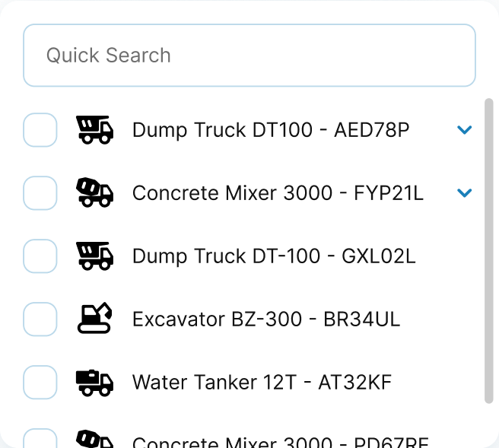The width and height of the screenshot is (499, 448).
Task: Click the concrete mixer icon for FYP21L
Action: 95,193
